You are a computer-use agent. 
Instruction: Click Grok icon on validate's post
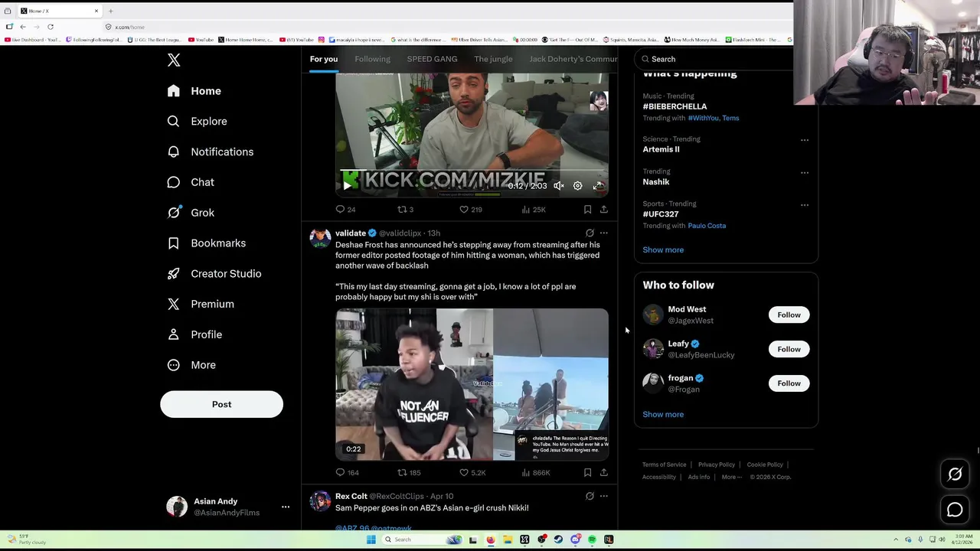(590, 233)
